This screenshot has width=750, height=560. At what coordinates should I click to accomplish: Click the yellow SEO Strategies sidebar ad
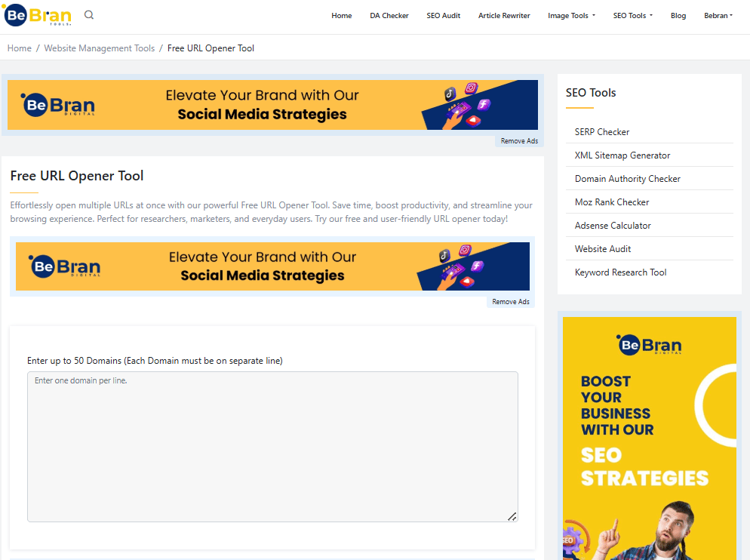650,438
